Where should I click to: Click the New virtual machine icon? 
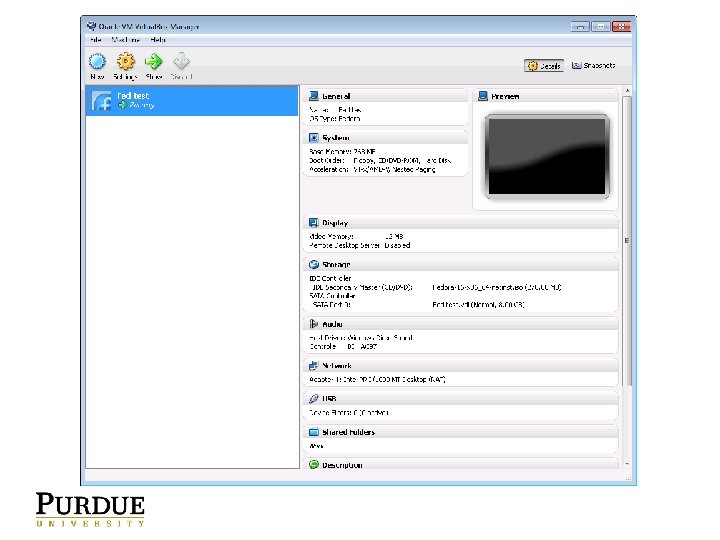(97, 61)
